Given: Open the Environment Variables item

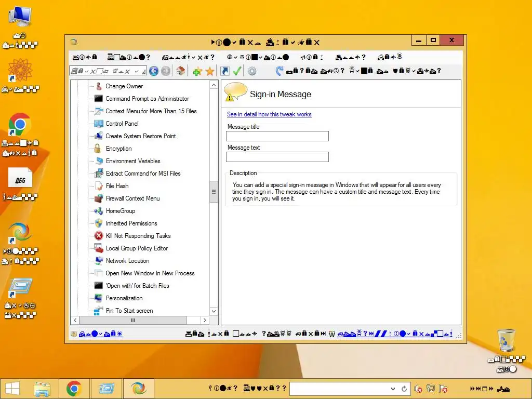Looking at the screenshot, I should [133, 161].
